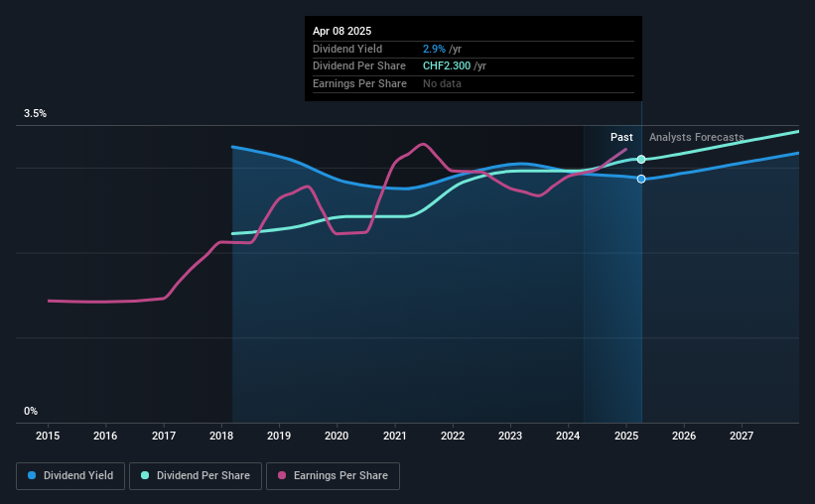Click the 2018 label on the x-axis
The height and width of the screenshot is (504, 815).
pos(221,436)
